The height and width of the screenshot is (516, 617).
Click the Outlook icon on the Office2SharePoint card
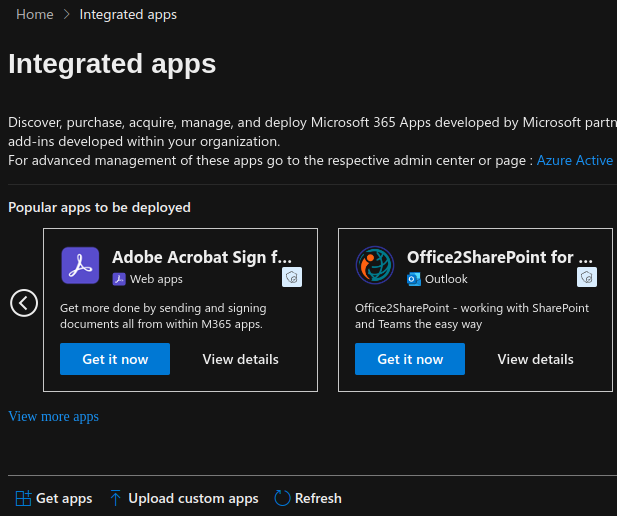[x=414, y=279]
